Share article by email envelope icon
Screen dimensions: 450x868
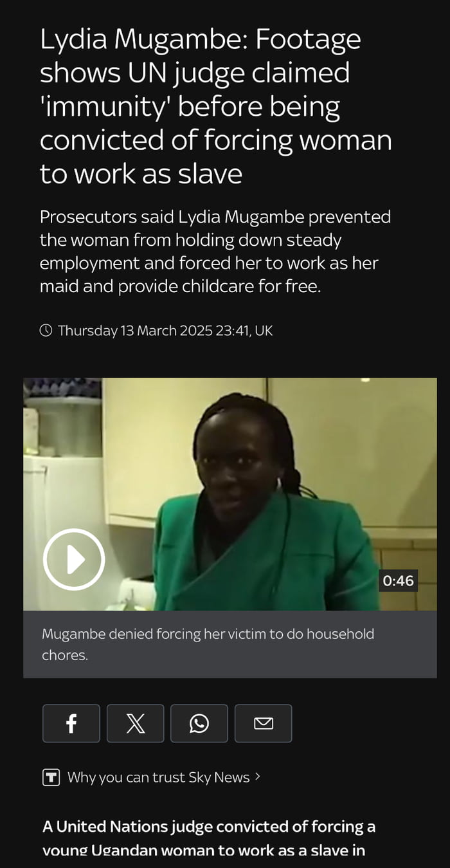coord(264,723)
